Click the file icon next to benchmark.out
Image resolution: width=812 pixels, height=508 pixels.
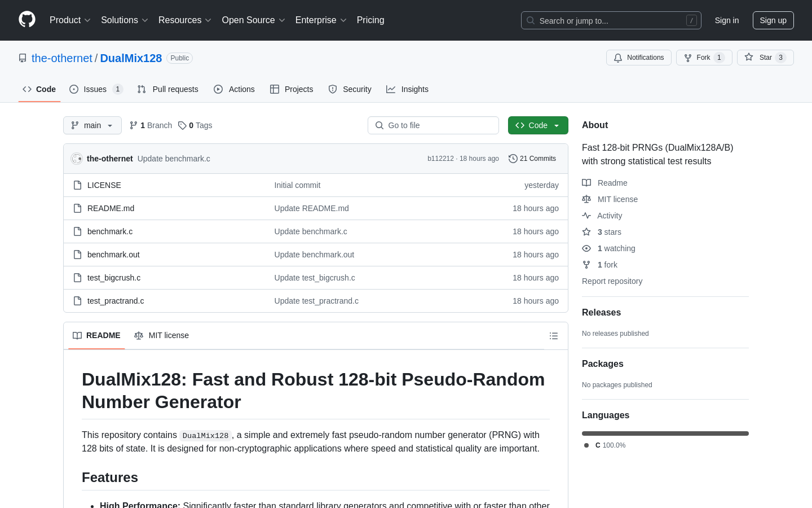77,255
